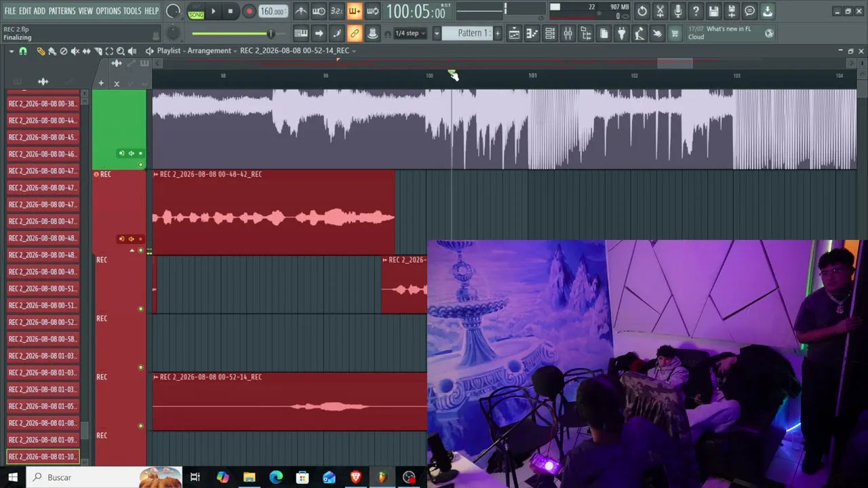Click bar 101 on the timeline ruler

pyautogui.click(x=532, y=75)
